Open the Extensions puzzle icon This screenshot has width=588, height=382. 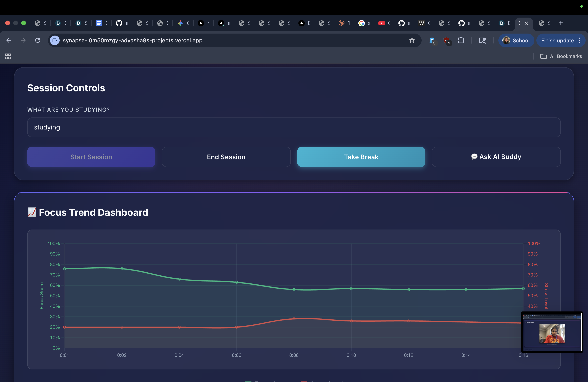coord(461,40)
